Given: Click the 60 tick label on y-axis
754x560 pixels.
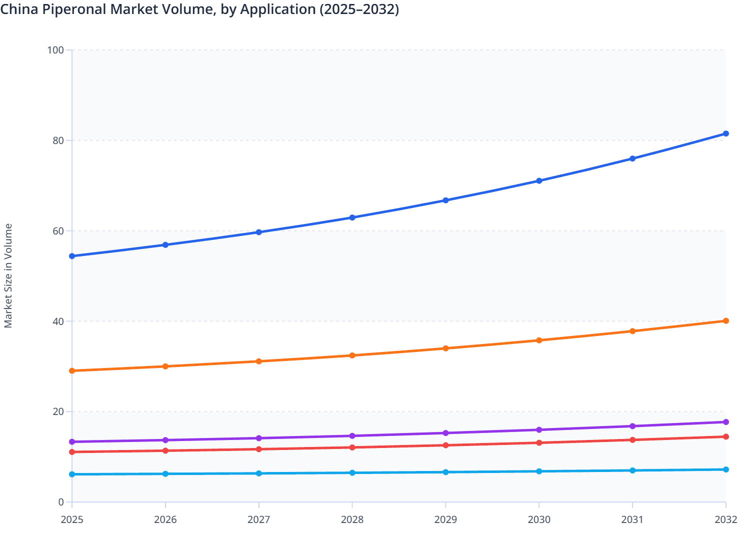Looking at the screenshot, I should pos(58,231).
